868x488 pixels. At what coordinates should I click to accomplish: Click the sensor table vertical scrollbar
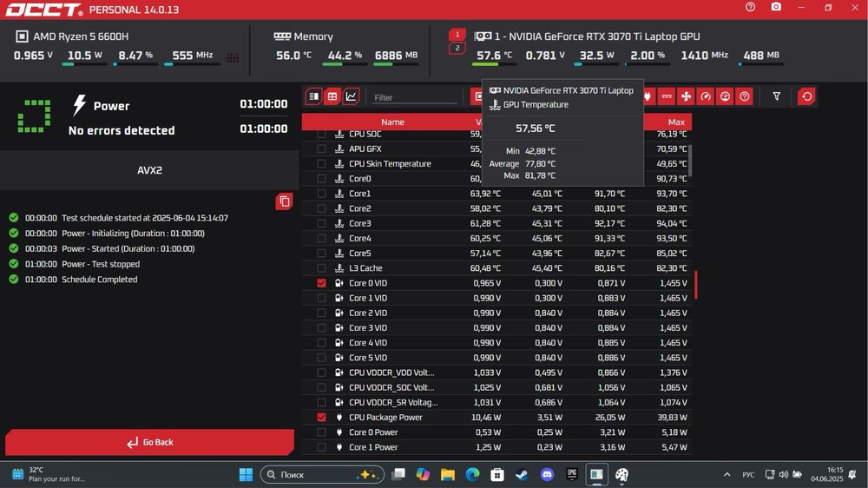tap(689, 160)
